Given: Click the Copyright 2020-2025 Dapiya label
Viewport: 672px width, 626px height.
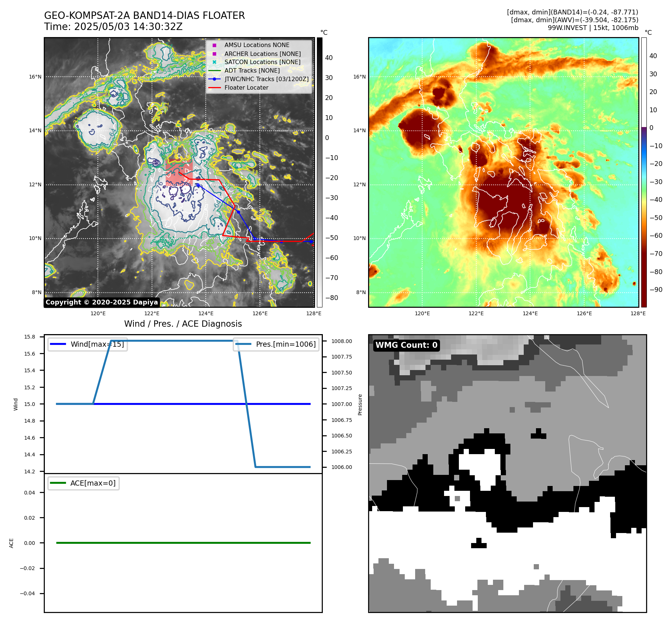Looking at the screenshot, I should [x=102, y=302].
